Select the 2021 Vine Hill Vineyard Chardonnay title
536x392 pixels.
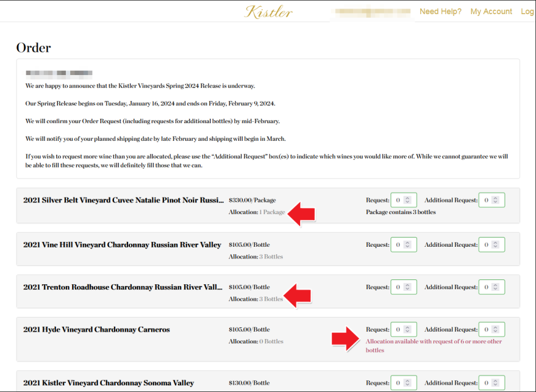coord(122,245)
